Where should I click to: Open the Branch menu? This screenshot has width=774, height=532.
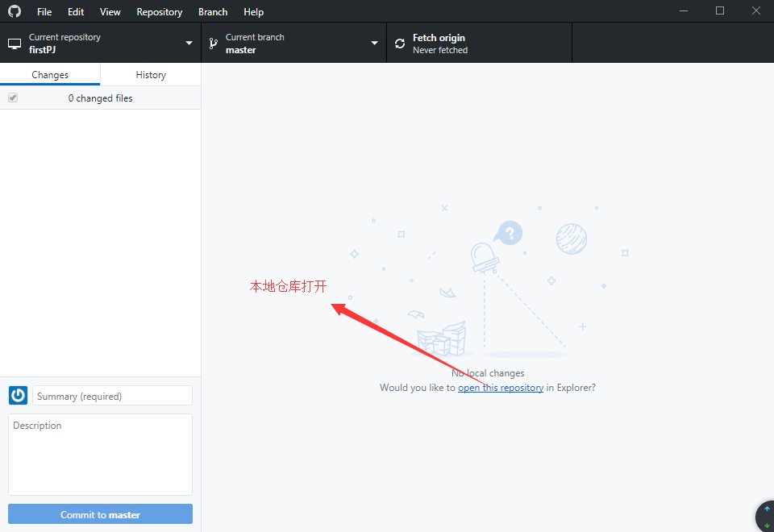213,11
